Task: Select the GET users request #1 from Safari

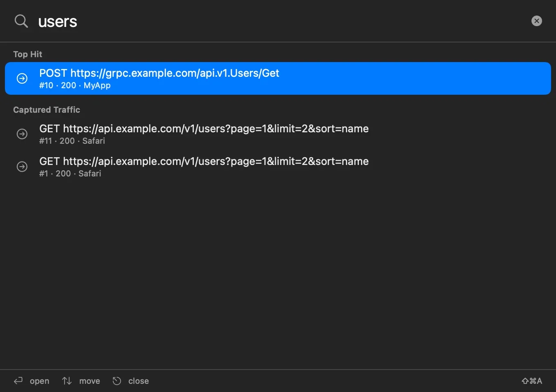Action: click(278, 167)
